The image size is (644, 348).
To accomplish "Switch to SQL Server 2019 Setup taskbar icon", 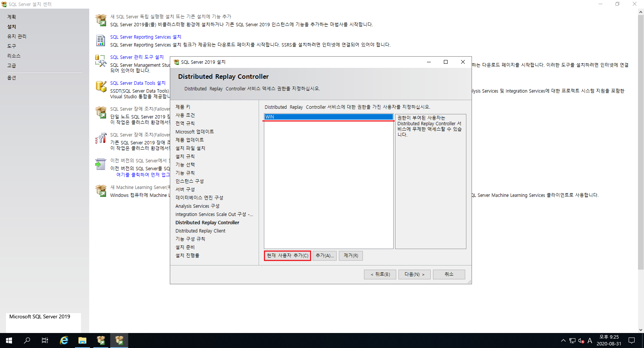I will [x=119, y=340].
